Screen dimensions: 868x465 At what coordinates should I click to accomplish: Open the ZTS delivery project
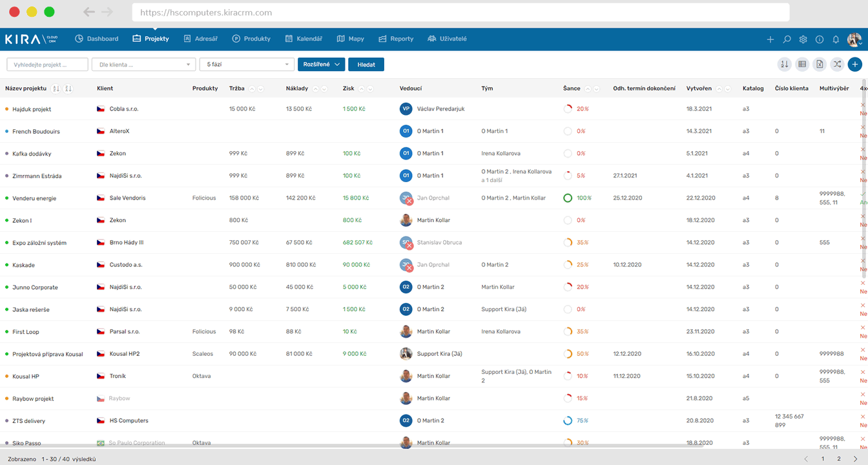pos(28,421)
